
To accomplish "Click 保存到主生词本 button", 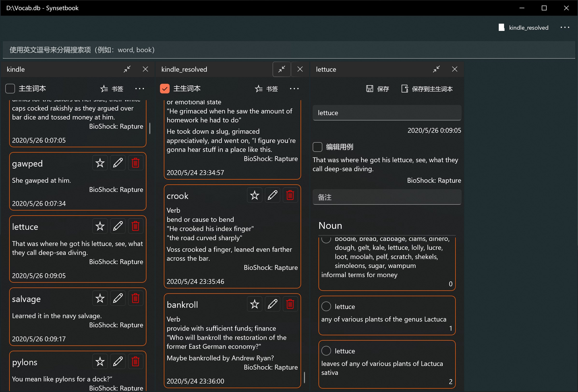I will coord(427,89).
